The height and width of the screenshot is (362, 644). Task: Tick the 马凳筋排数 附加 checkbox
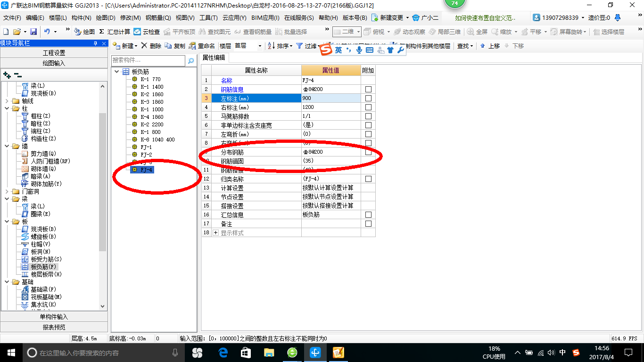(368, 116)
